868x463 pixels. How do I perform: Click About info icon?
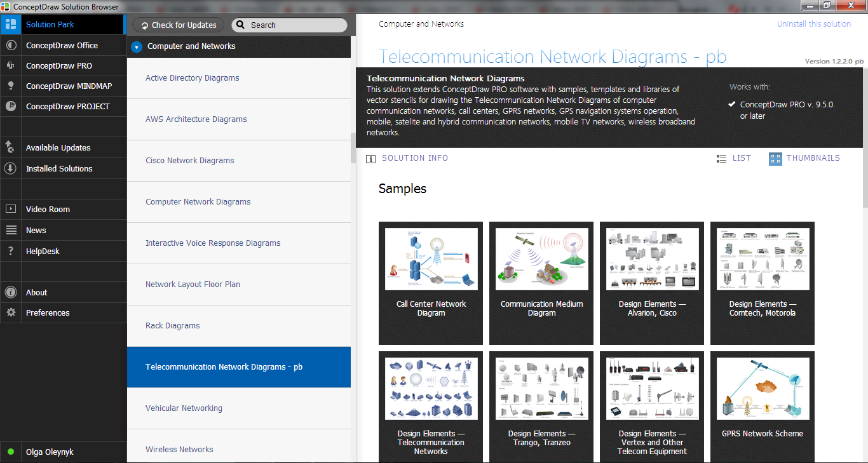[x=10, y=292]
